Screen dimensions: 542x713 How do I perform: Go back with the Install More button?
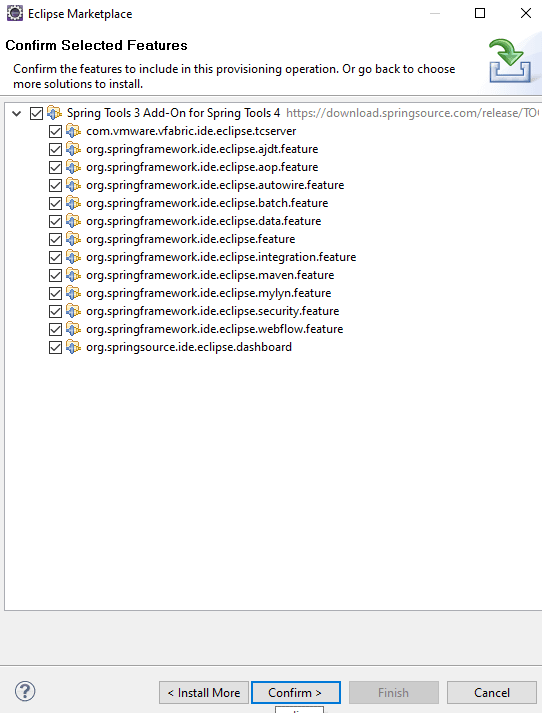click(x=204, y=693)
